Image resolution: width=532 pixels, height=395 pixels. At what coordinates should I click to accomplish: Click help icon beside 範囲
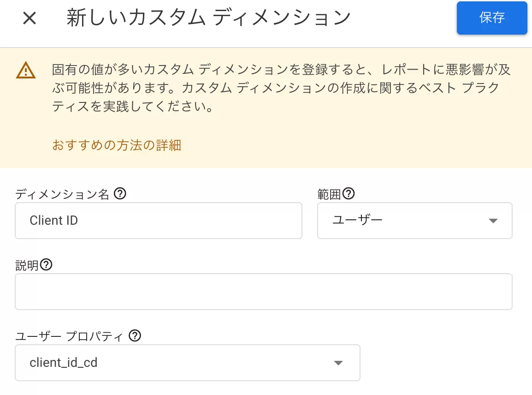(x=349, y=194)
